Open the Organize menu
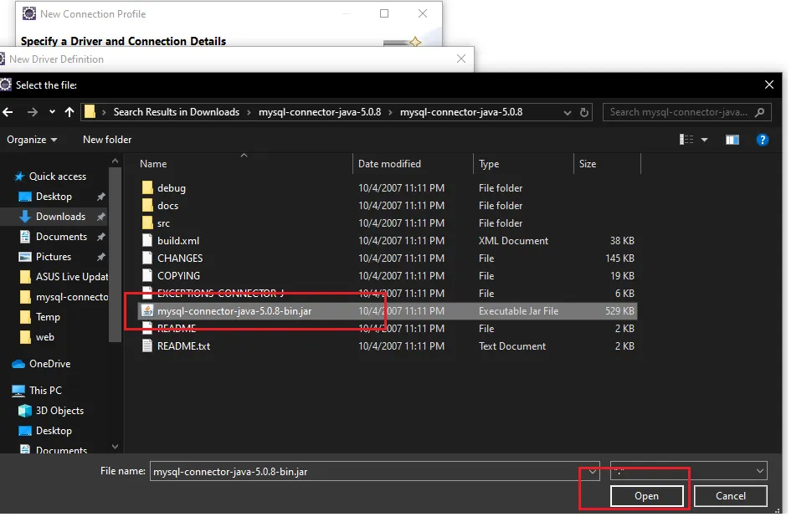812x517 pixels. [x=32, y=140]
